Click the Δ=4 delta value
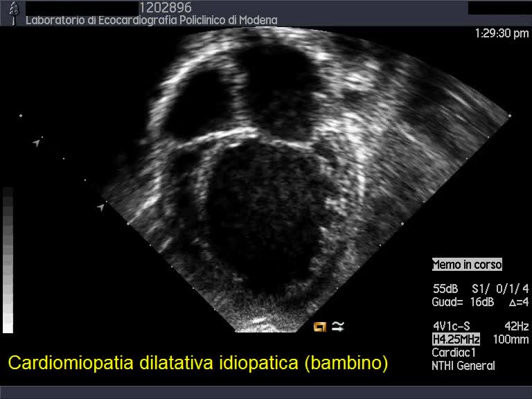Viewport: 532px width, 399px height. pos(519,302)
